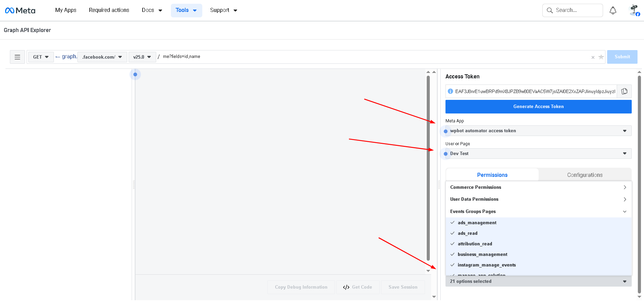Star the query as favorite
The height and width of the screenshot is (305, 644).
pyautogui.click(x=601, y=57)
